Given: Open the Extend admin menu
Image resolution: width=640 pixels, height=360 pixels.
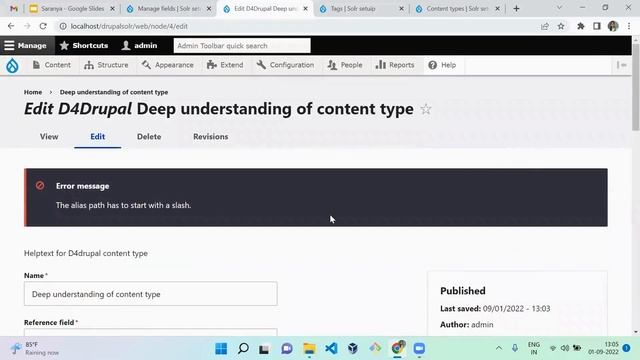Looking at the screenshot, I should click(225, 65).
